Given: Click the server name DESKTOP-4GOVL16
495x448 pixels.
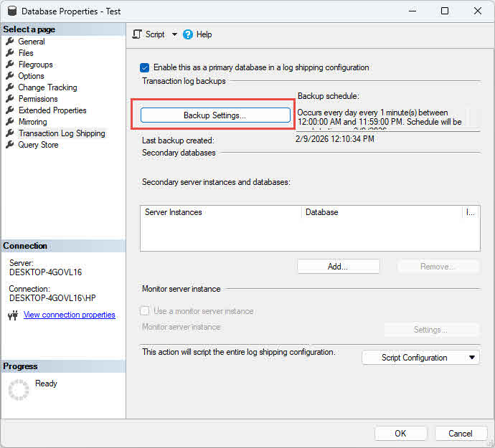Looking at the screenshot, I should (45, 272).
